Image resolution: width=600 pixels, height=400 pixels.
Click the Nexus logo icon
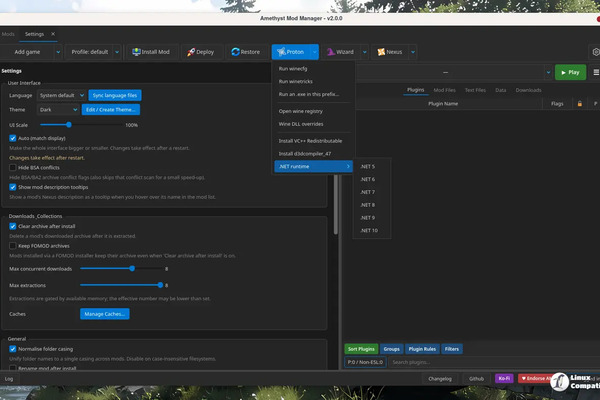(x=381, y=52)
